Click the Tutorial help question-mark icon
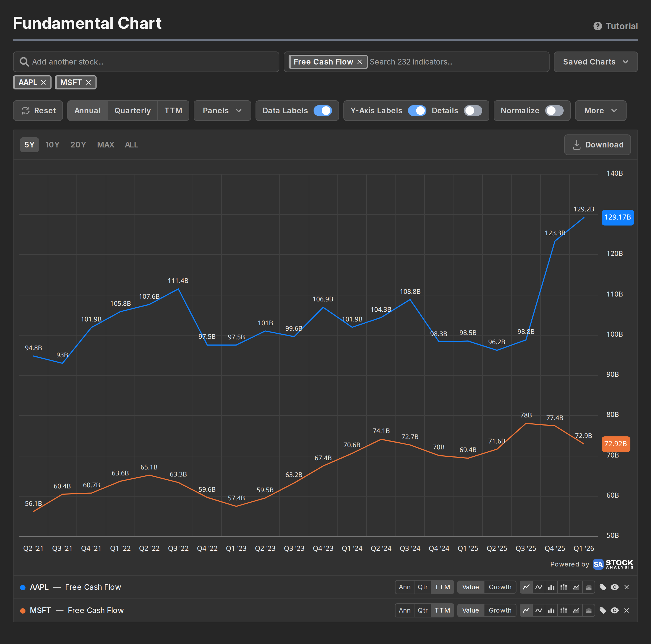 tap(597, 26)
